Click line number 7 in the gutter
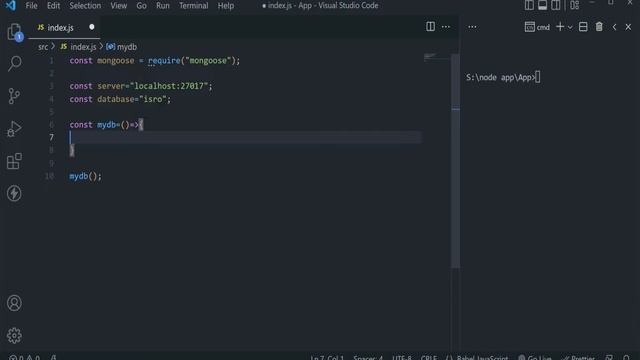 coord(51,138)
